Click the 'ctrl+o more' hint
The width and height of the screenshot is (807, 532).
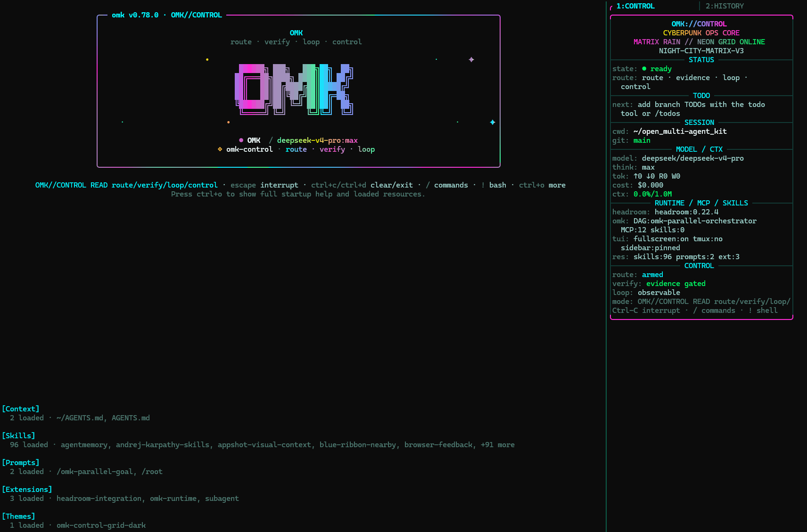542,185
